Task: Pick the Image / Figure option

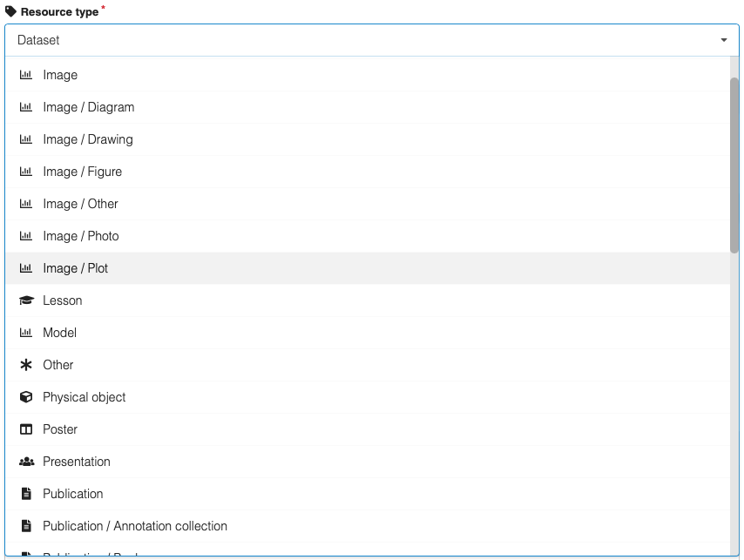Action: point(82,172)
